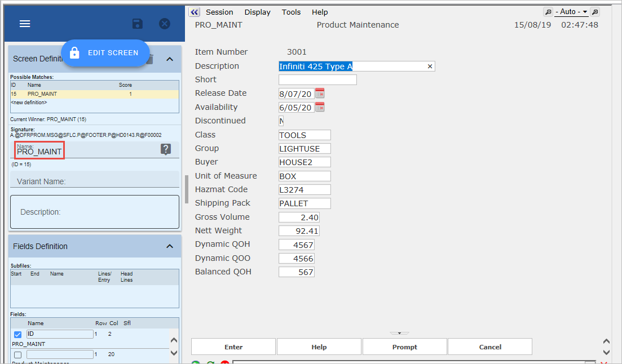The image size is (622, 364).
Task: Click the Group field containing LIGHTUSE
Action: click(305, 149)
